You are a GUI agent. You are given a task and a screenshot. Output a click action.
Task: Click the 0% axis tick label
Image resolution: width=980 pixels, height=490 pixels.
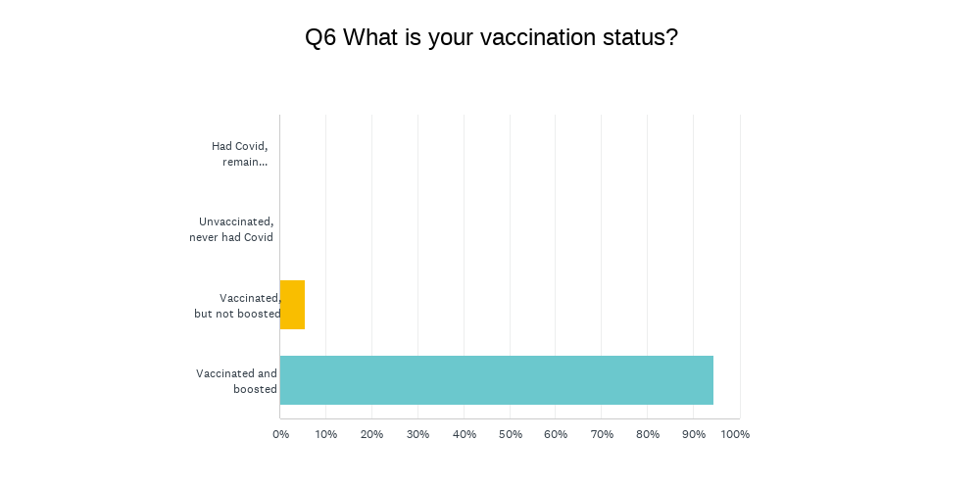(280, 434)
